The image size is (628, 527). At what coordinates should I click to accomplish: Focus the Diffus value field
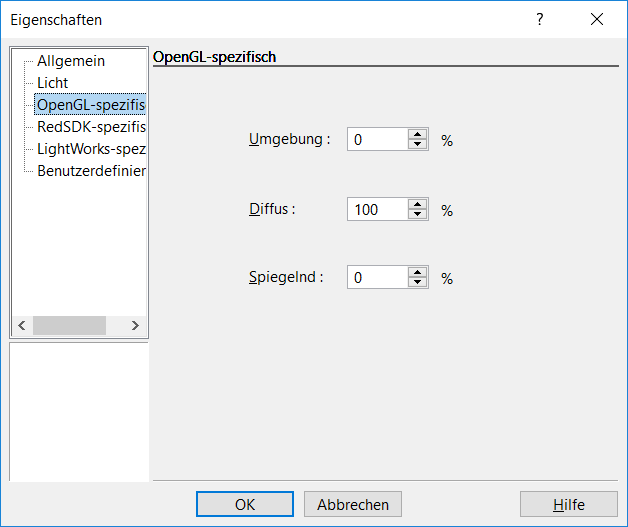pos(378,209)
